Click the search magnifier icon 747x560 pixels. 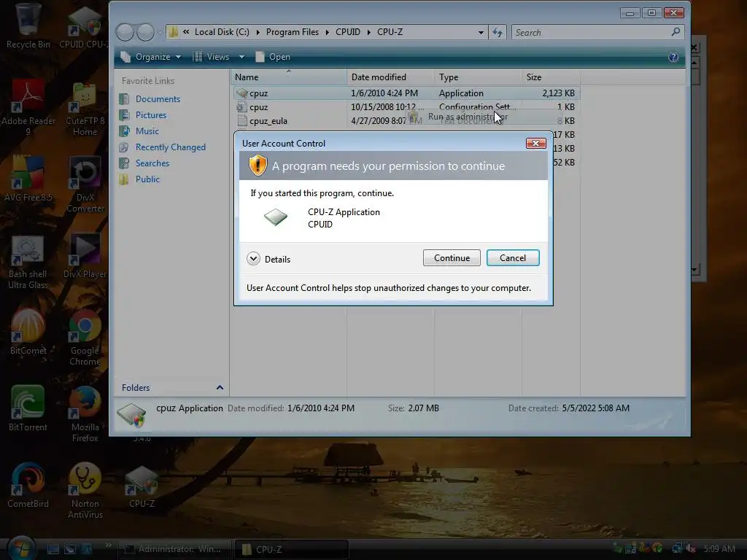[676, 32]
